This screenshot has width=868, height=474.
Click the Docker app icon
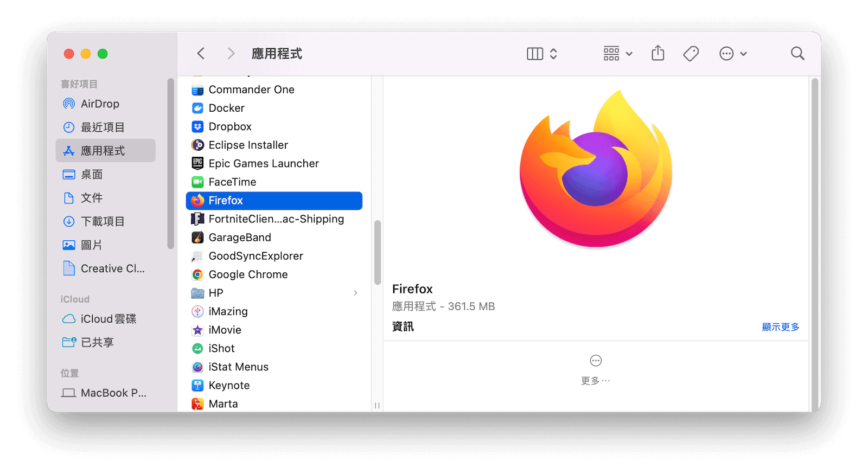(197, 108)
